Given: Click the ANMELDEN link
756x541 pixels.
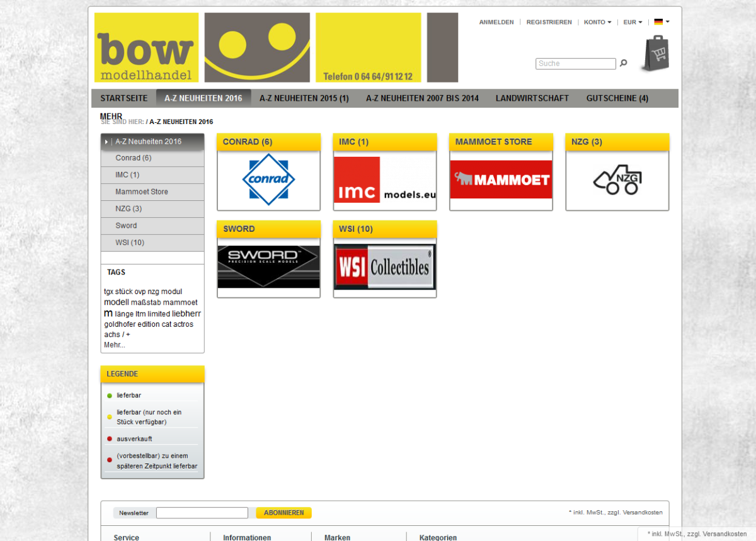Looking at the screenshot, I should click(x=496, y=22).
